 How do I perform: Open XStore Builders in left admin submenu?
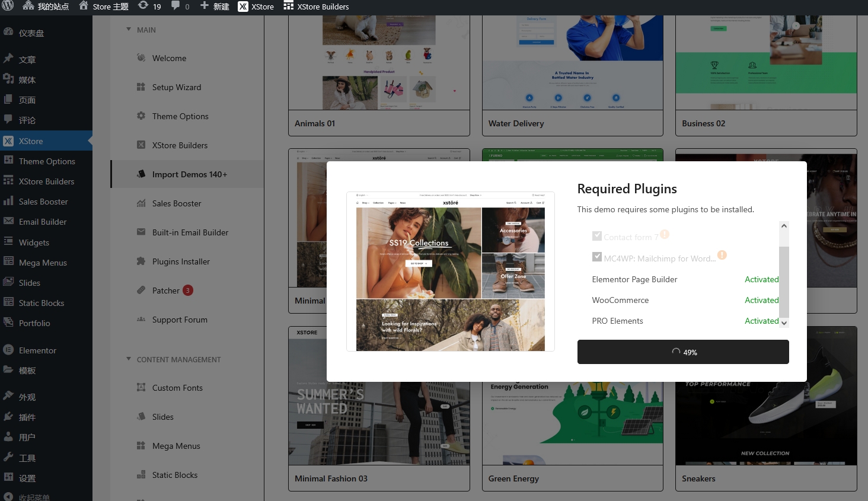(x=46, y=181)
